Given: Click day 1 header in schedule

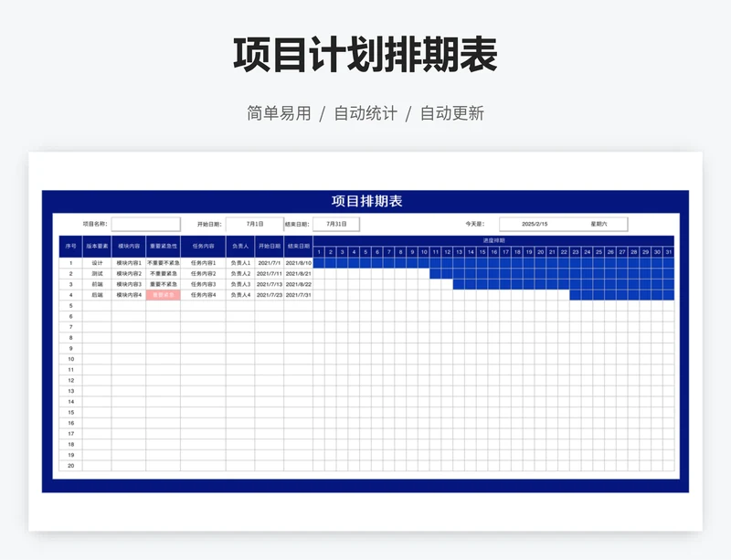Looking at the screenshot, I should (x=319, y=252).
